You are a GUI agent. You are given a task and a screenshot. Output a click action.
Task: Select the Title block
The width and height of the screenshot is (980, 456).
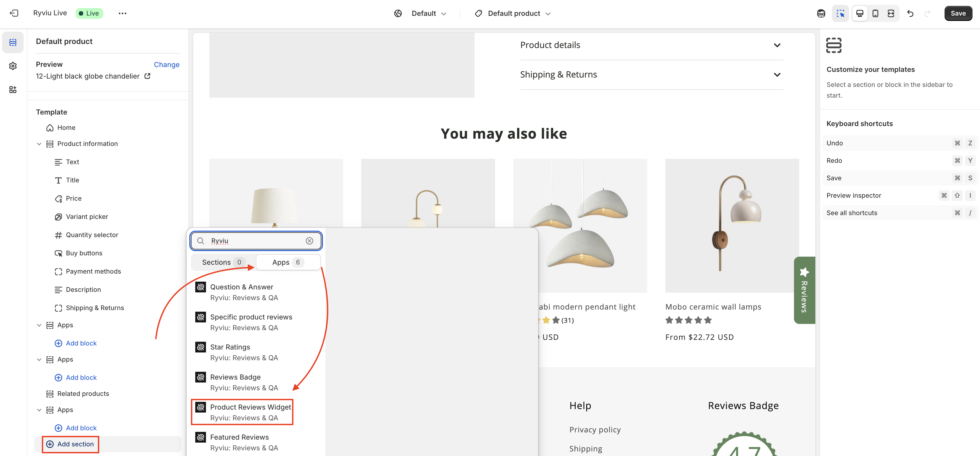point(72,181)
